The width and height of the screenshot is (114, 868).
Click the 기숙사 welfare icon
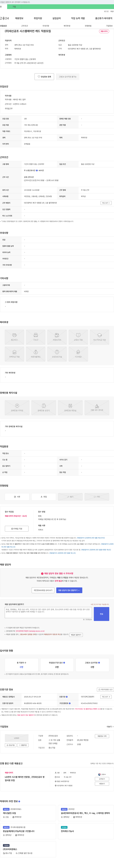coord(36,337)
